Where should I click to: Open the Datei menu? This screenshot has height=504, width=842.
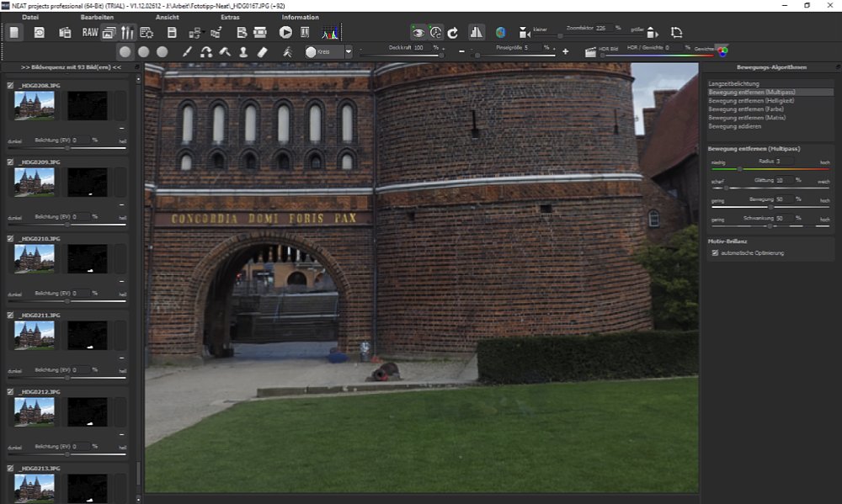point(30,17)
